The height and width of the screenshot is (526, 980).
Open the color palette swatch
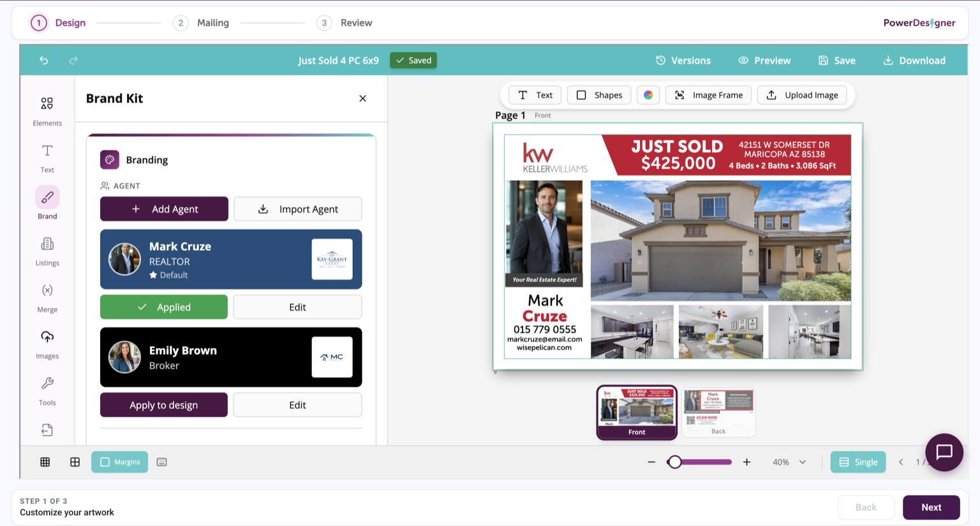(x=648, y=95)
